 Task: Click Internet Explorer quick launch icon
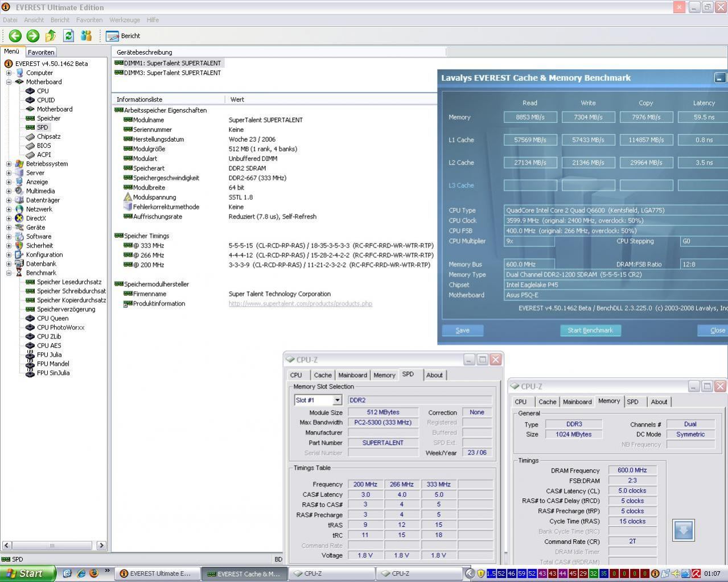coord(81,573)
